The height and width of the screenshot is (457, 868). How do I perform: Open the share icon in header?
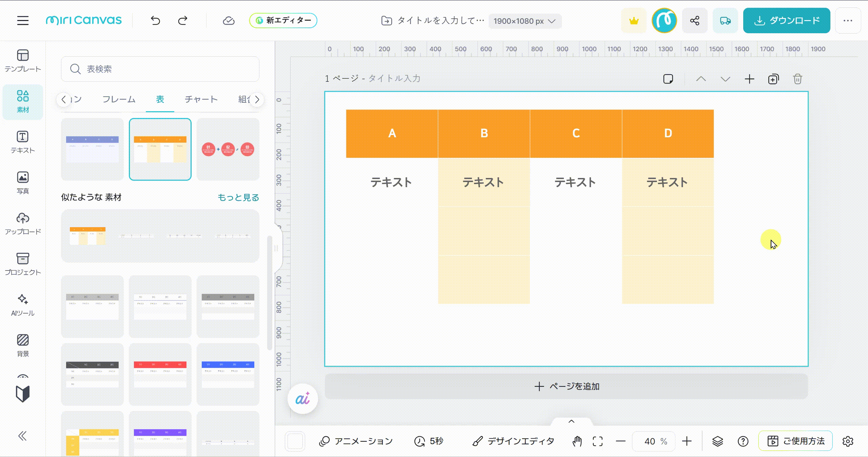click(x=694, y=21)
